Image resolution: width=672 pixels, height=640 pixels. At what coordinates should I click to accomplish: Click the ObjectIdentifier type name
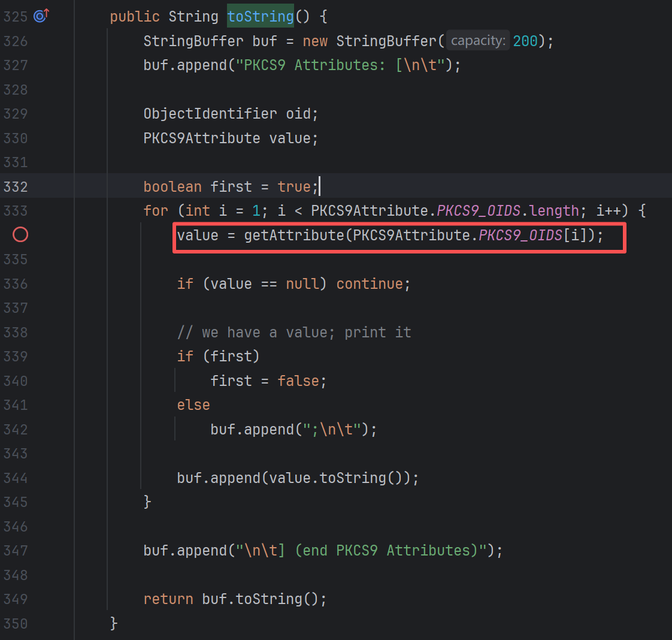(210, 113)
